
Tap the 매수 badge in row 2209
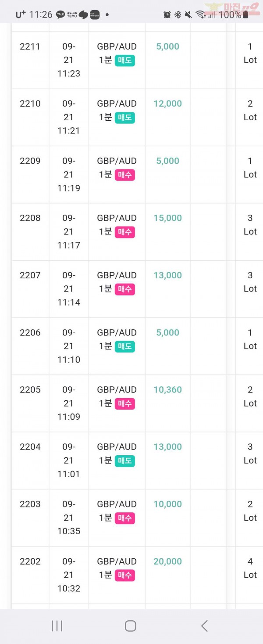tap(125, 175)
